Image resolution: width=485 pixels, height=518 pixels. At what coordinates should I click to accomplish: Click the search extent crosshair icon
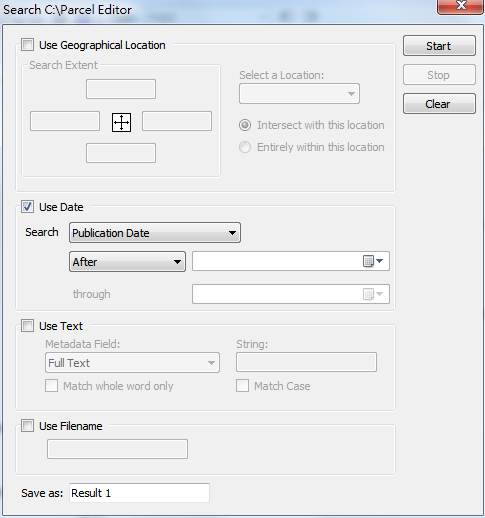pyautogui.click(x=121, y=122)
